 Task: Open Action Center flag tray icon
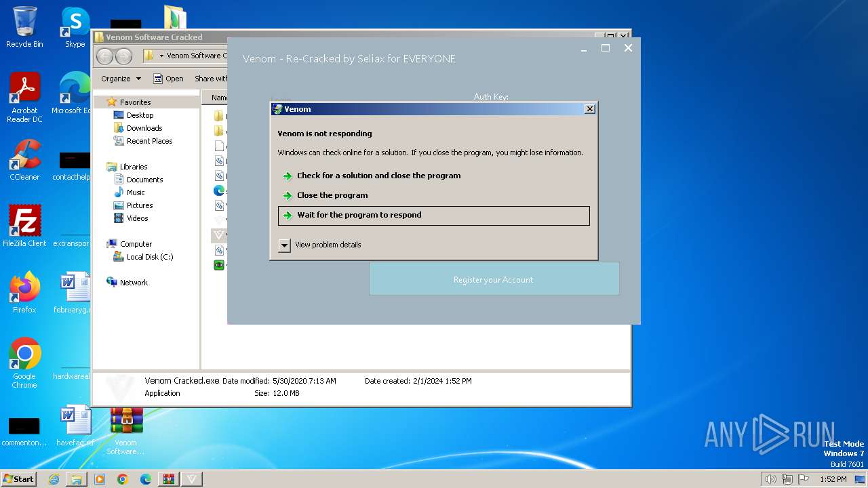click(804, 479)
